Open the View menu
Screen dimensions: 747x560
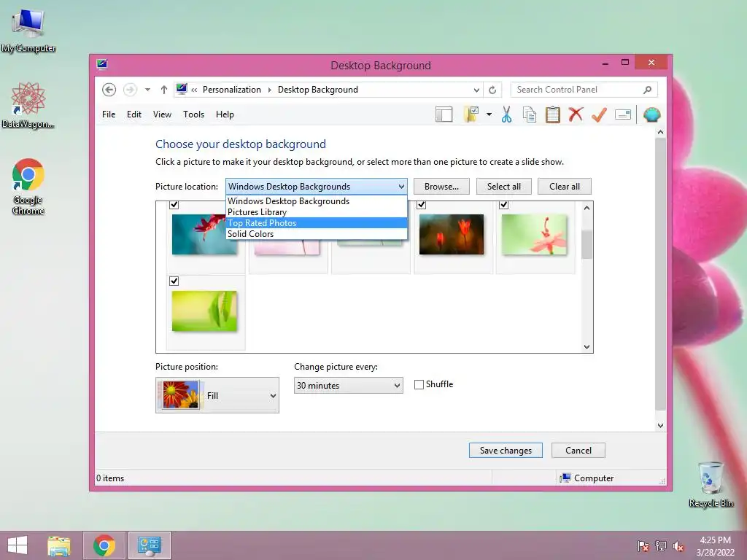[x=162, y=114]
